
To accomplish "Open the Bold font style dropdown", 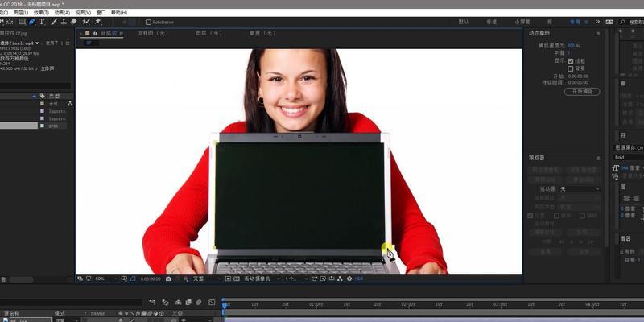I will [629, 157].
